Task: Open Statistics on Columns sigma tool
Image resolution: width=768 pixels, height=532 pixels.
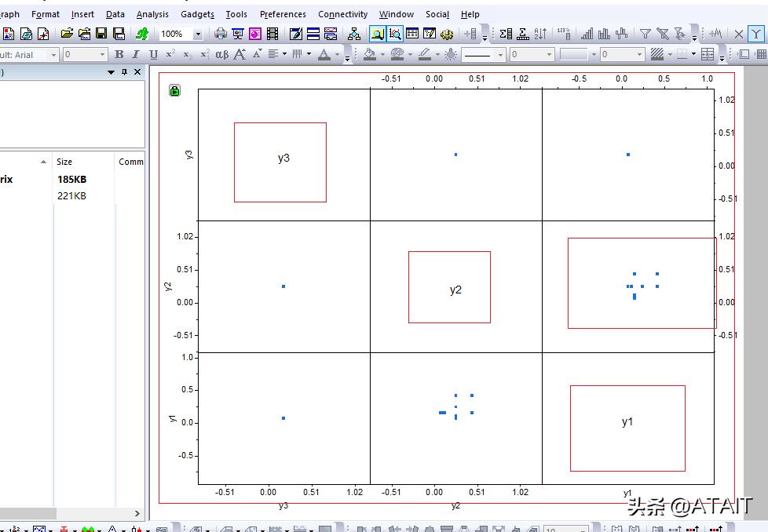Action: point(505,34)
